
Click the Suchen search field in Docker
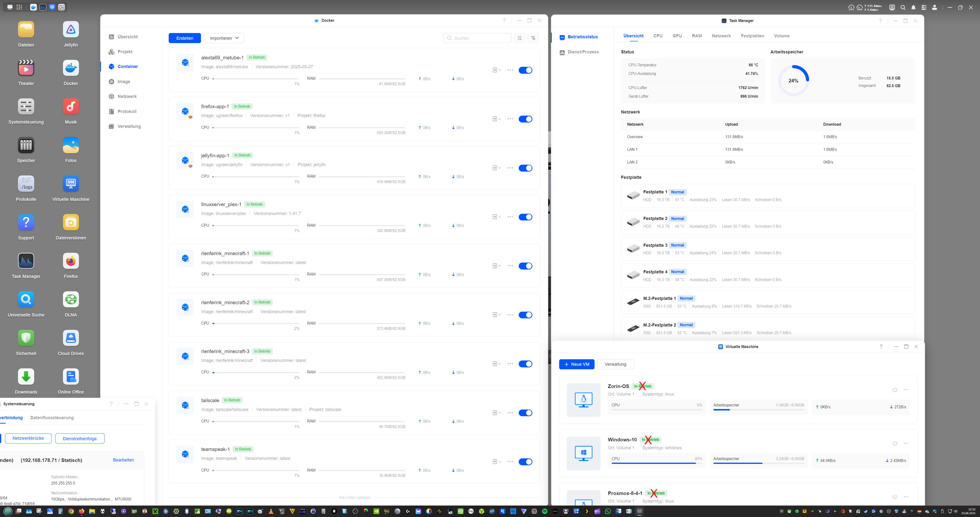click(479, 38)
